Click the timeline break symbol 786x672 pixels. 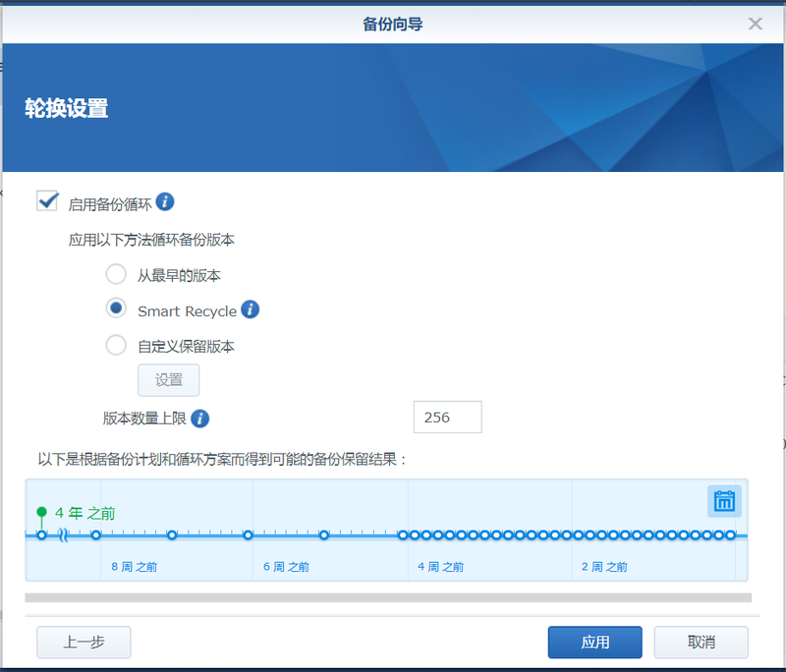tap(64, 535)
